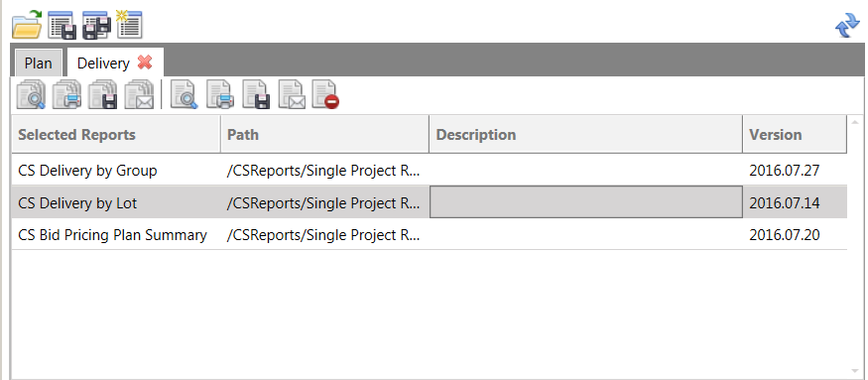Remove the selected report from list
This screenshot has height=380, width=868.
(x=326, y=94)
